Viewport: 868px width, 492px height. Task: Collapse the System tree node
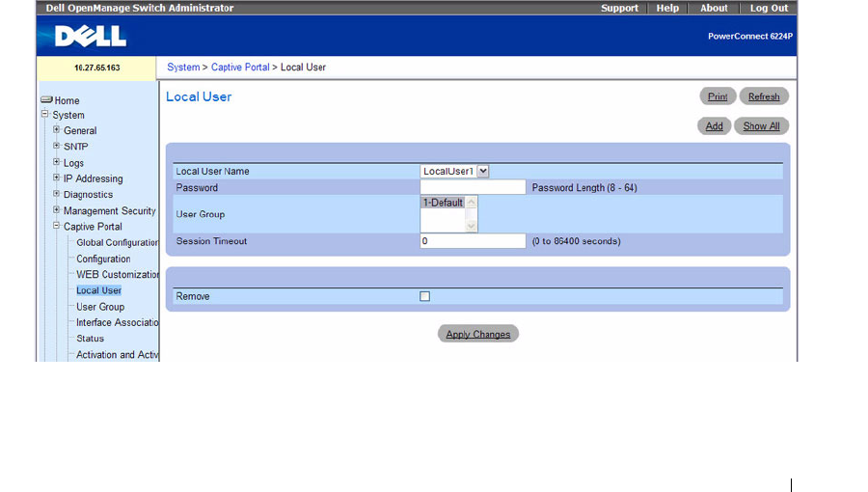(44, 114)
